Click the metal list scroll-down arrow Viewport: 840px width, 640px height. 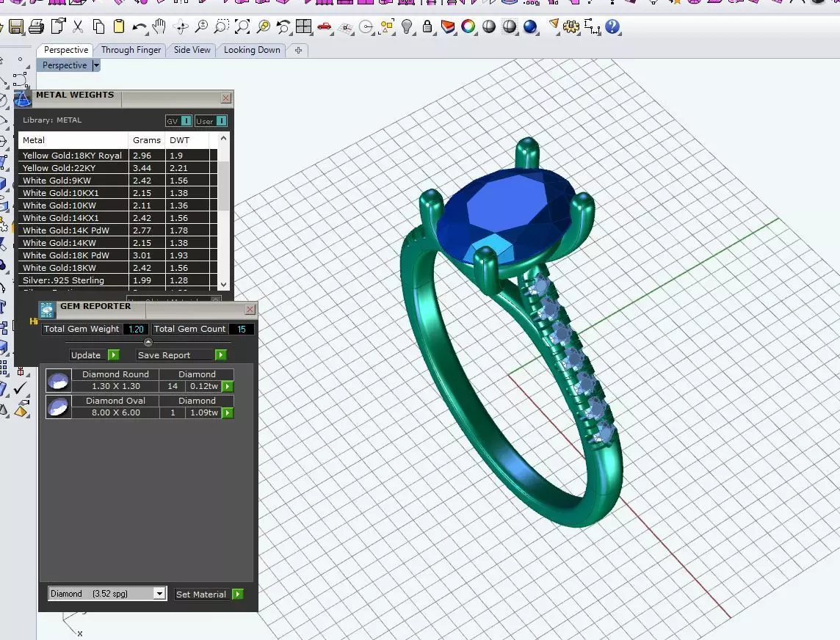(224, 285)
